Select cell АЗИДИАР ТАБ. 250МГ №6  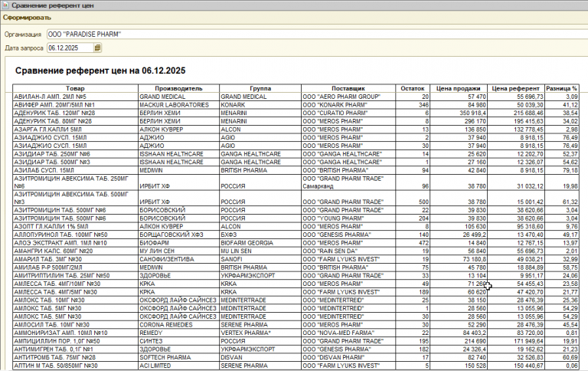pyautogui.click(x=75, y=154)
